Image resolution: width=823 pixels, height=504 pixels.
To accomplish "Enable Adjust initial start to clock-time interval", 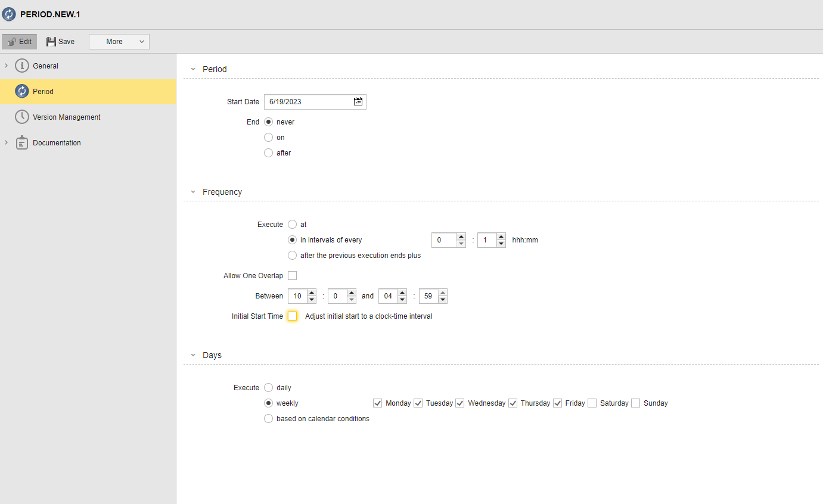I will point(292,316).
